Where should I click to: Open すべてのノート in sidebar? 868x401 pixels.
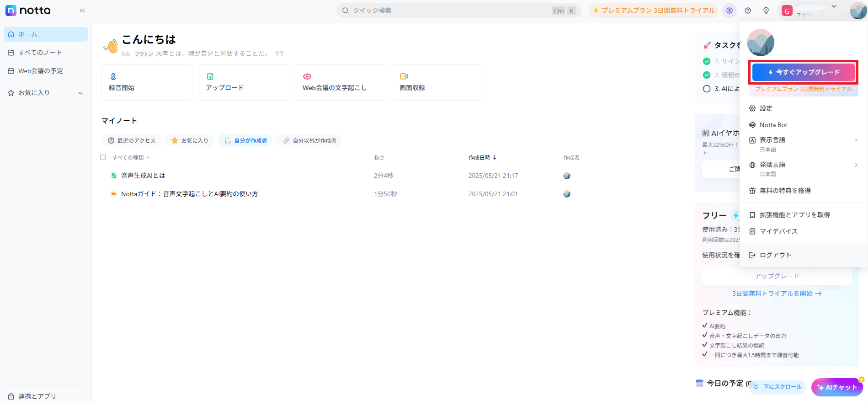point(46,53)
